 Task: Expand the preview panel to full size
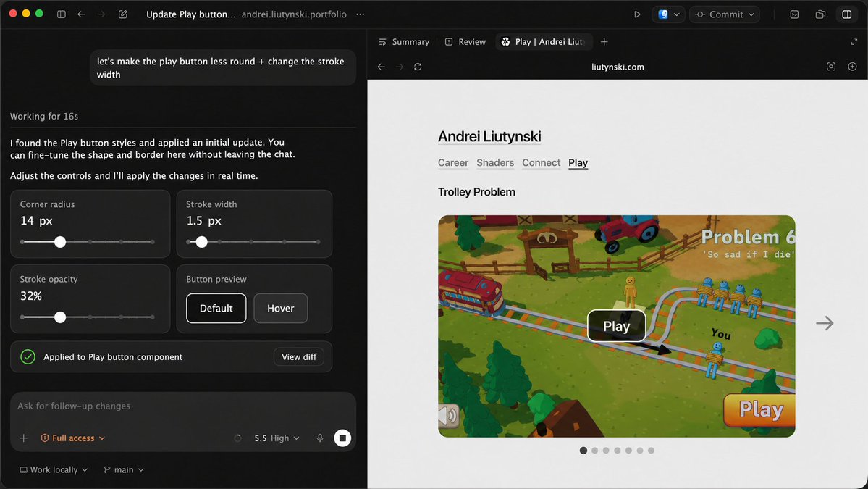(854, 41)
